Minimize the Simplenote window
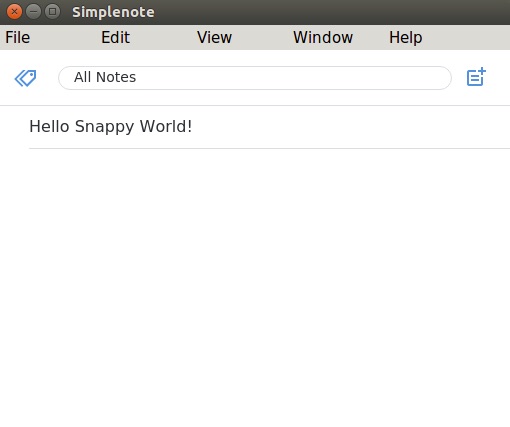 click(x=33, y=12)
